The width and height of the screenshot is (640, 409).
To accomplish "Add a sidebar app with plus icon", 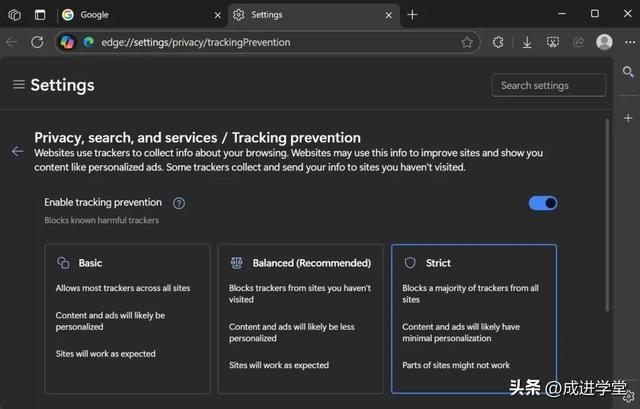I will (628, 118).
